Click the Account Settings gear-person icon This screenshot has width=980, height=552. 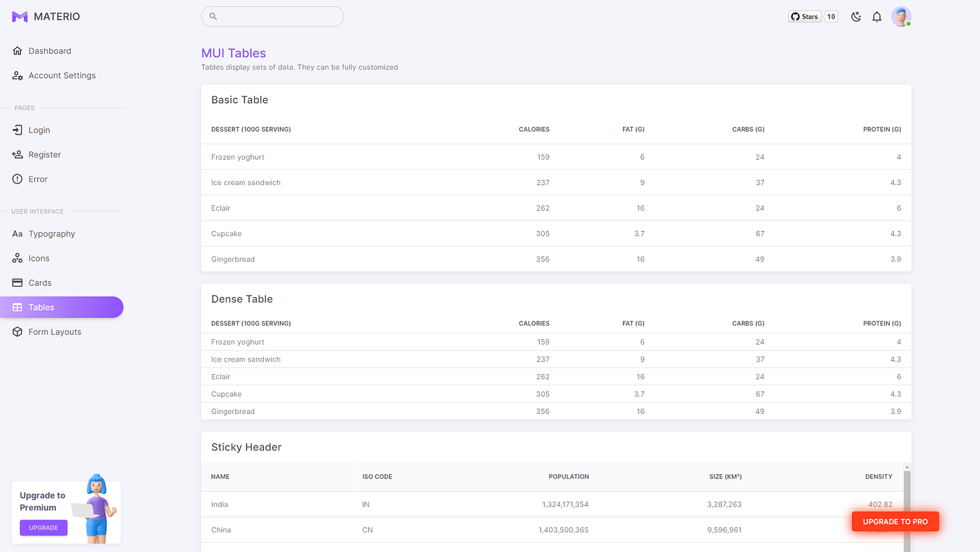[17, 76]
